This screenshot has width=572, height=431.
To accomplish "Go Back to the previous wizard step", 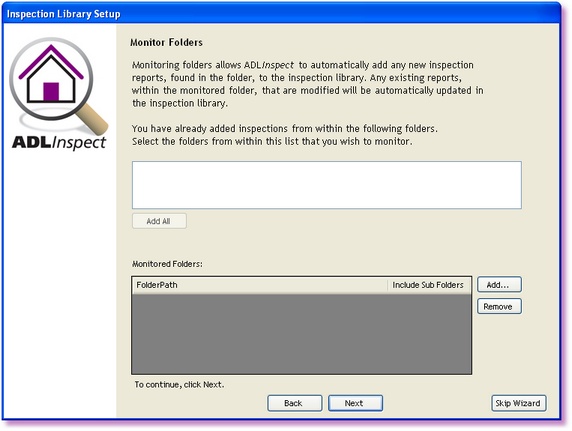I will (x=295, y=403).
